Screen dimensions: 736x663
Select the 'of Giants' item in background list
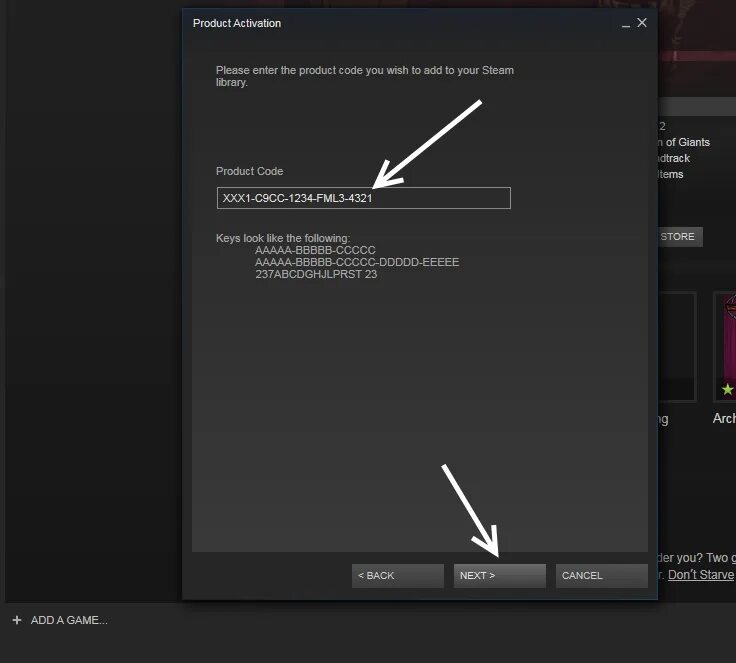(684, 142)
